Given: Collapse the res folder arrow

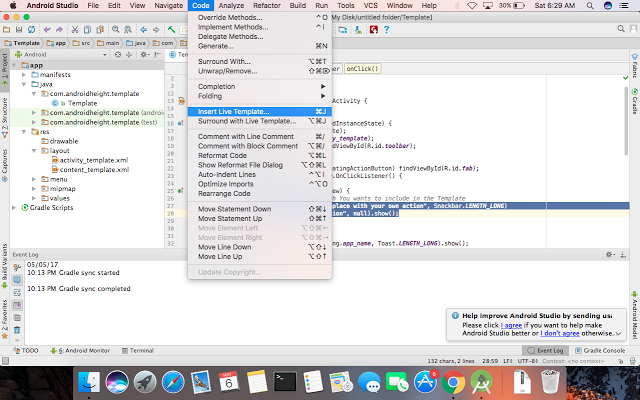Looking at the screenshot, I should tap(24, 132).
